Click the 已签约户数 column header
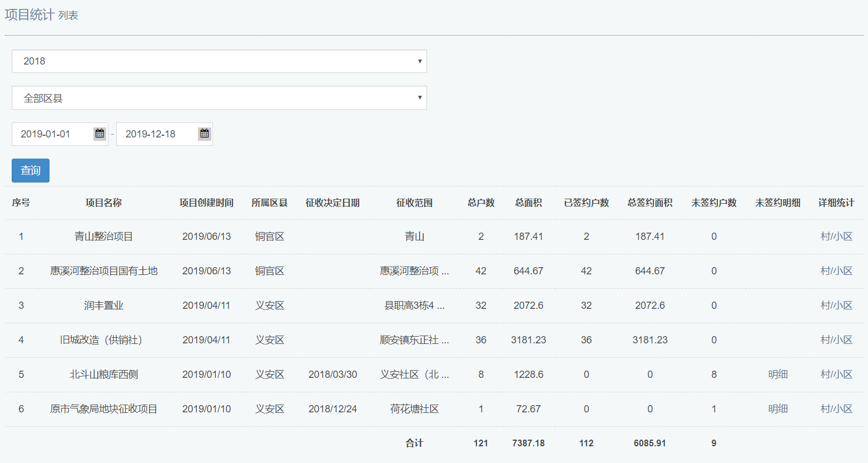868x463 pixels. coord(586,203)
